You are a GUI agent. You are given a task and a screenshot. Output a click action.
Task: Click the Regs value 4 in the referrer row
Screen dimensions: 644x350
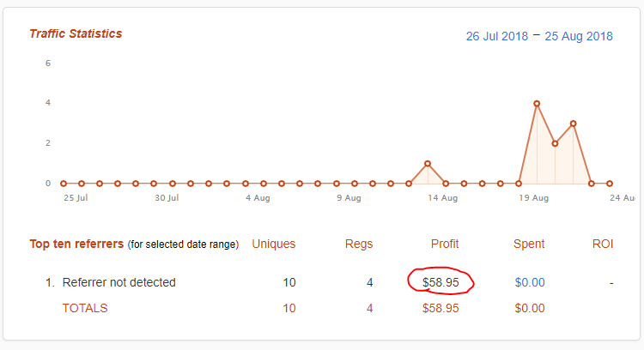click(370, 282)
